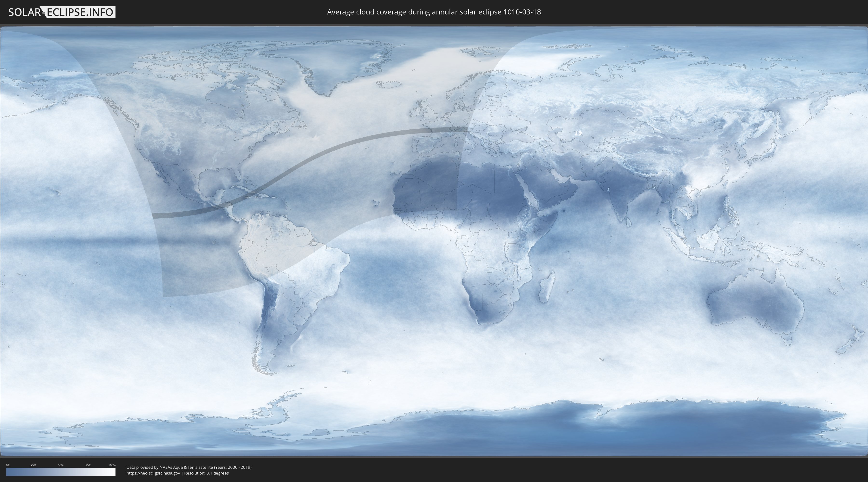Click the 50% label on legend

pyautogui.click(x=61, y=465)
